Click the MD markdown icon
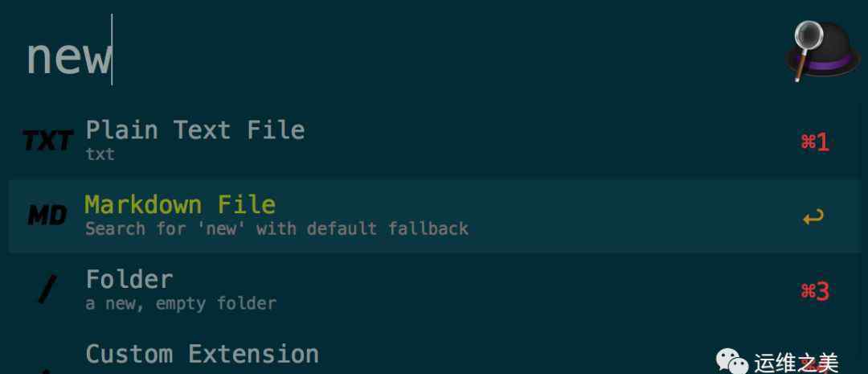The image size is (868, 374). coord(47,216)
